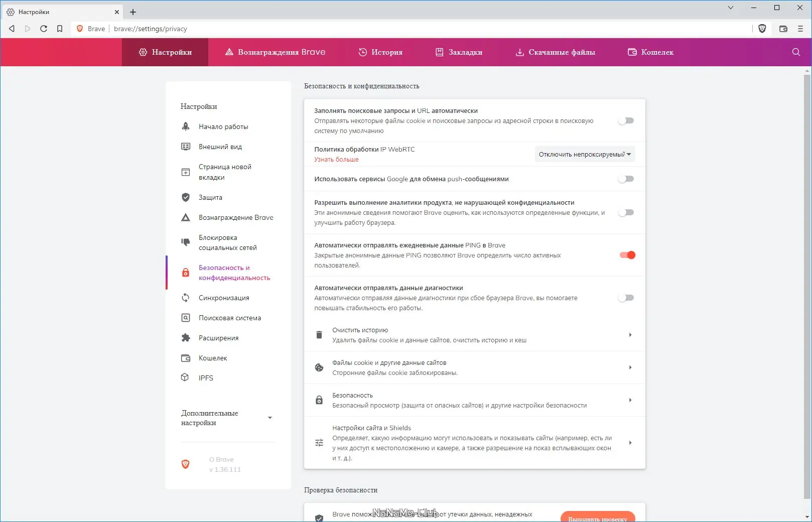Disable automatic daily PING data toggle
The height and width of the screenshot is (522, 812).
click(x=627, y=255)
